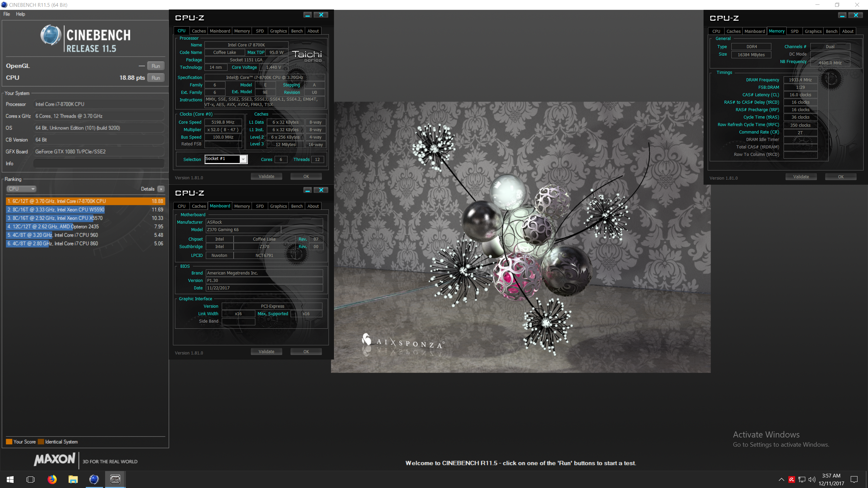Open File Explorer from the taskbar
868x488 pixels.
(x=73, y=480)
